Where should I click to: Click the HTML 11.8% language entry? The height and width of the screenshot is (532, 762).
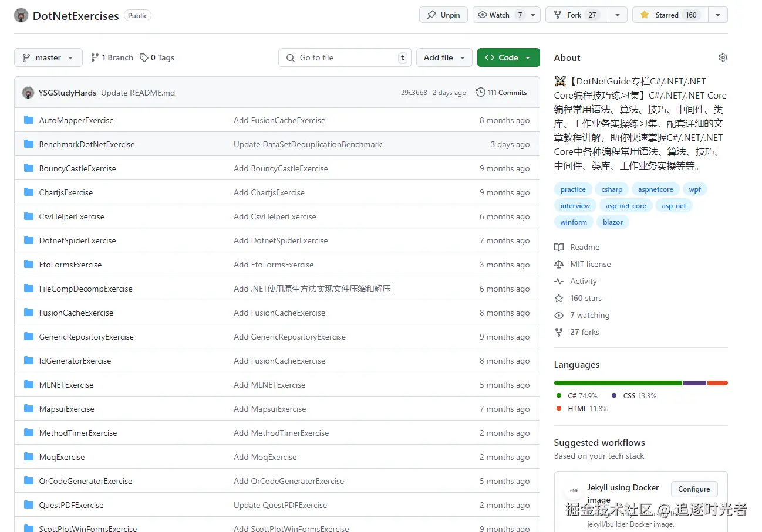[x=582, y=409]
